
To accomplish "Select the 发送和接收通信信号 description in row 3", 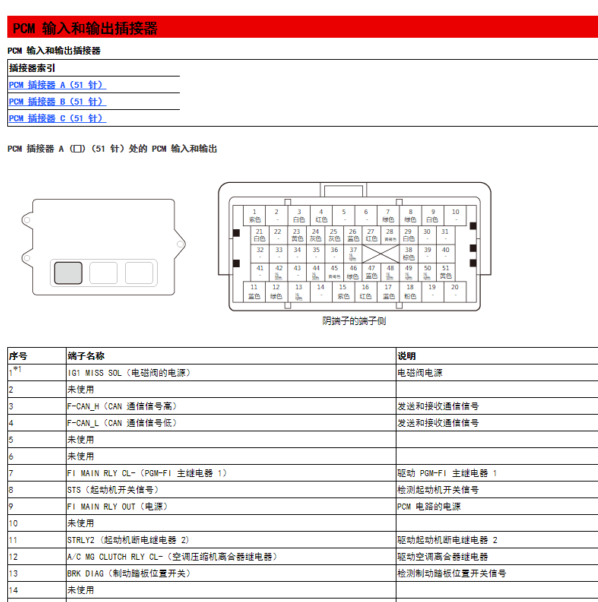I will (497, 406).
